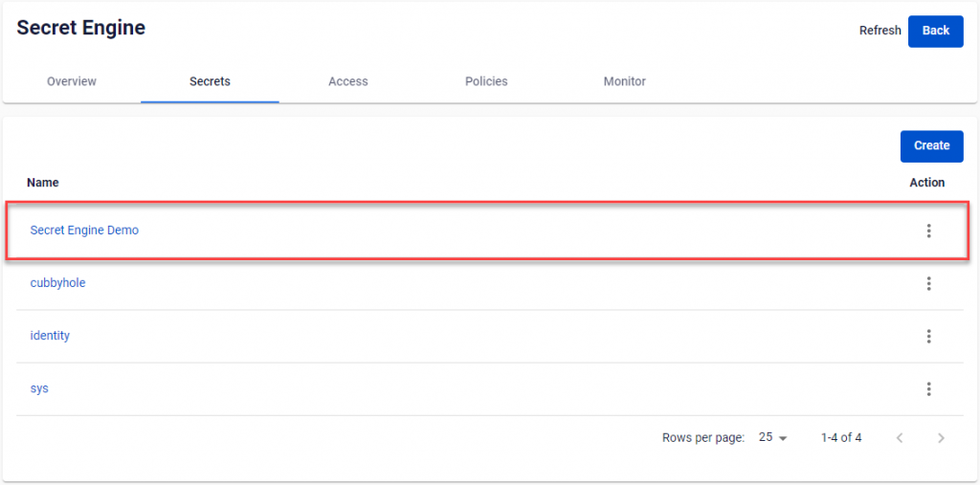Click the kebab menu beside identity
Viewport: 980px width, 485px height.
click(x=928, y=336)
